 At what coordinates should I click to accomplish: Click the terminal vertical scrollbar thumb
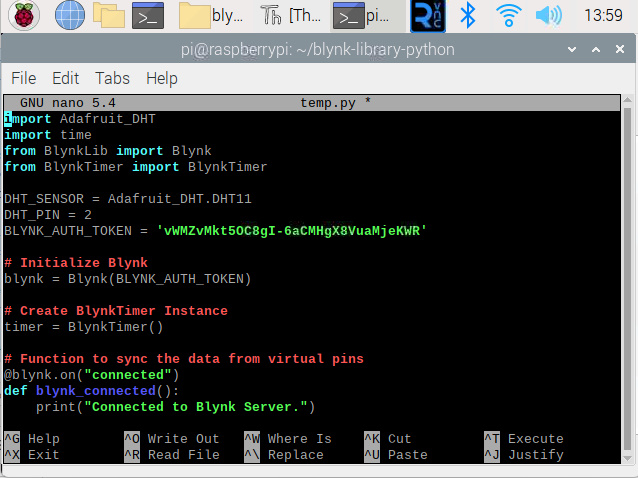[627, 279]
